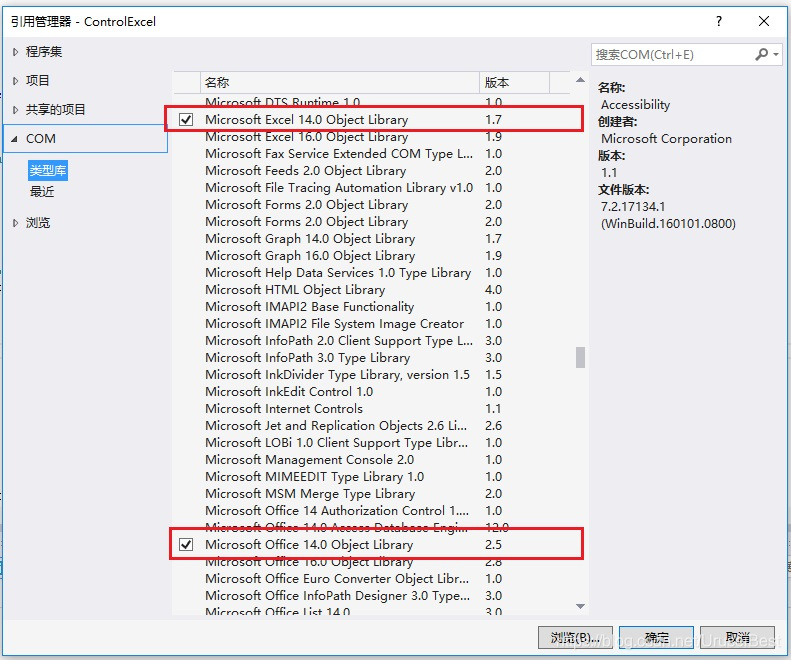Select Microsoft Jet and Replication Objects 2.6
The width and height of the screenshot is (791, 660).
[x=373, y=426]
